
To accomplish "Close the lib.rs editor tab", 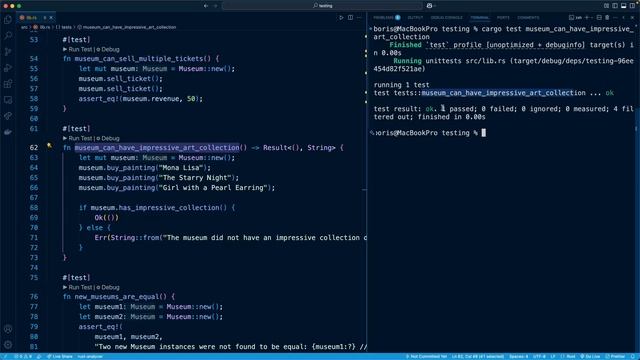I will click(51, 18).
